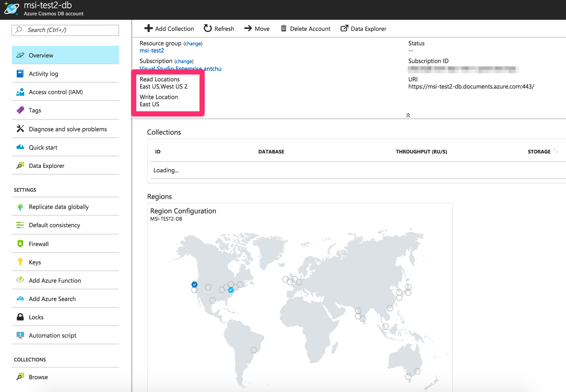Click the Diagnose and solve problems label
Viewport: 566px width, 392px height.
[x=68, y=129]
